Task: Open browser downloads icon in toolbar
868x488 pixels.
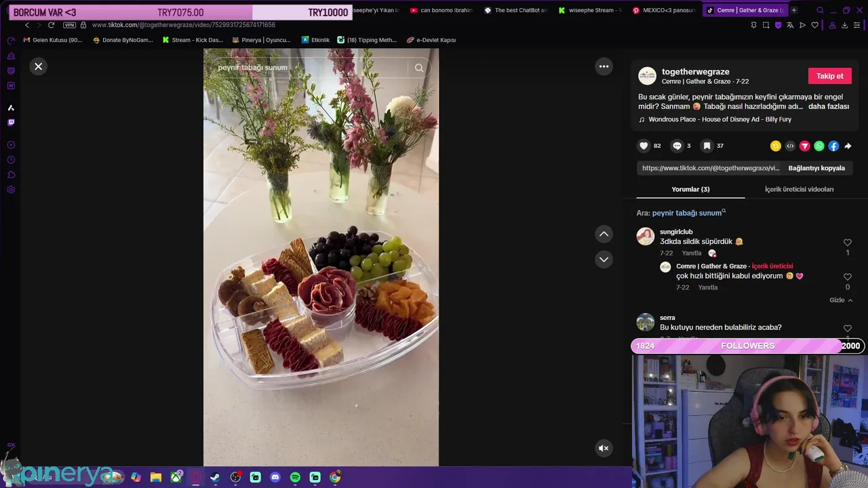Action: point(844,25)
